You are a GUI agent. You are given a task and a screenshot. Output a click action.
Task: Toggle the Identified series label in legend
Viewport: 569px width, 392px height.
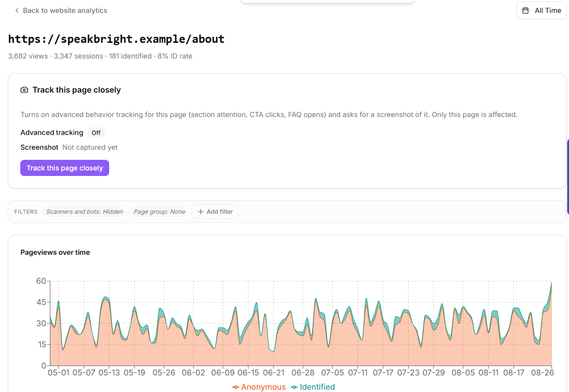pos(317,387)
